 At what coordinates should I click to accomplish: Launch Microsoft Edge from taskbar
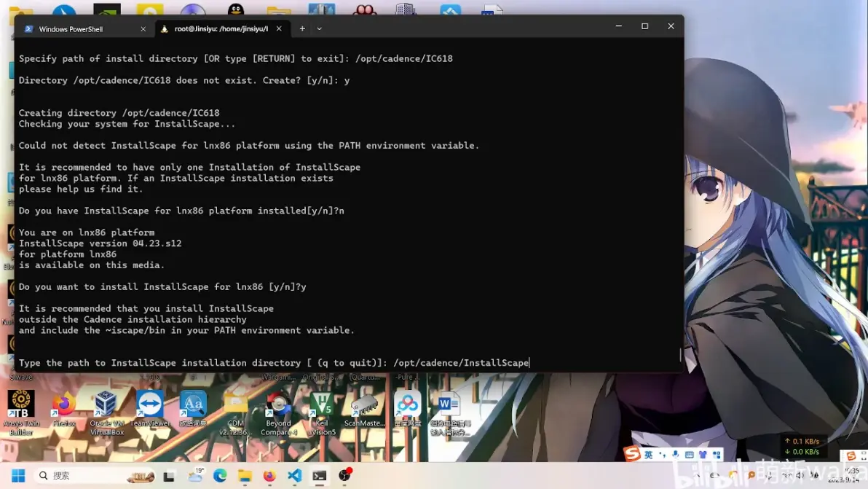[220, 476]
